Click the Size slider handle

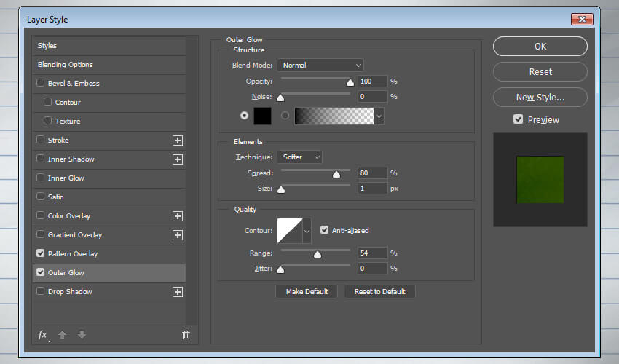[x=281, y=189]
